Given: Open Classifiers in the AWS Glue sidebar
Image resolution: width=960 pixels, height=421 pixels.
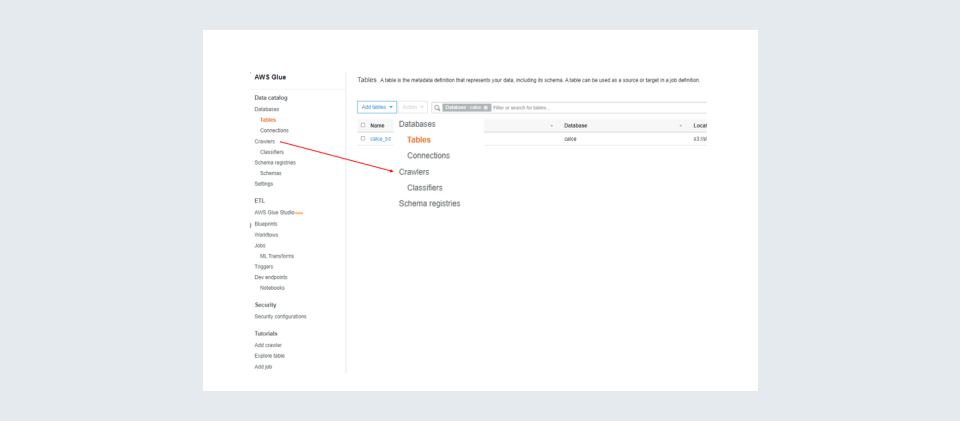Looking at the screenshot, I should point(272,152).
